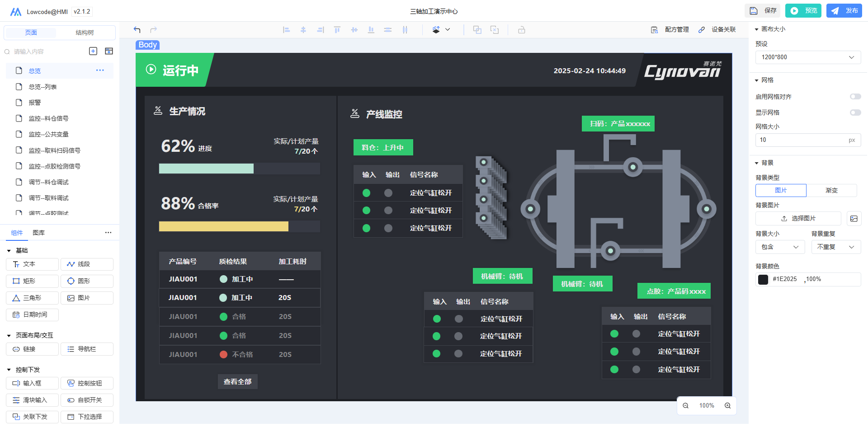Switch to the 图库 tab
Image resolution: width=868 pixels, height=427 pixels.
[x=39, y=233]
